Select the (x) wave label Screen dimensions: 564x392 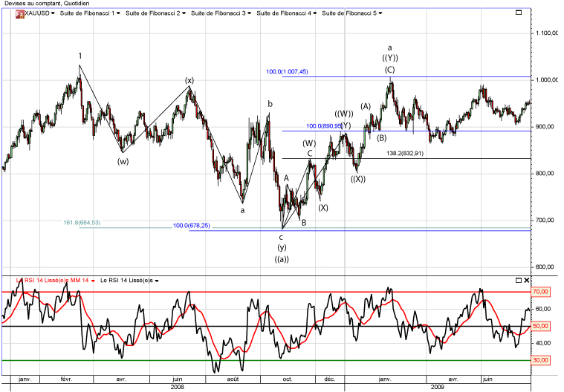pyautogui.click(x=189, y=80)
